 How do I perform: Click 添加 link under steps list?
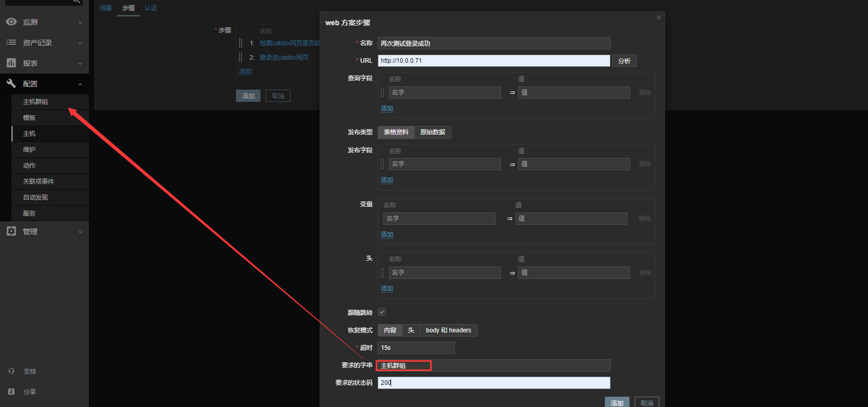point(245,72)
